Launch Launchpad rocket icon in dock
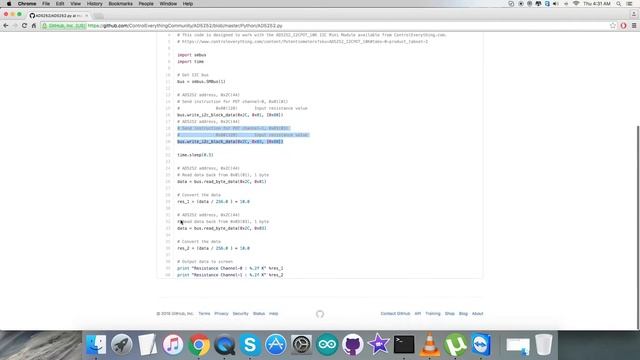 click(x=122, y=344)
